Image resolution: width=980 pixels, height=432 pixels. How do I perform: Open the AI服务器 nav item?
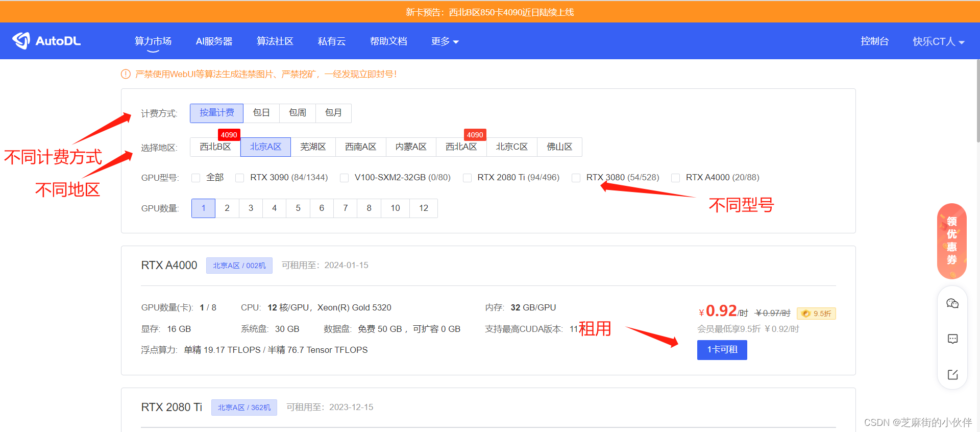pyautogui.click(x=214, y=41)
